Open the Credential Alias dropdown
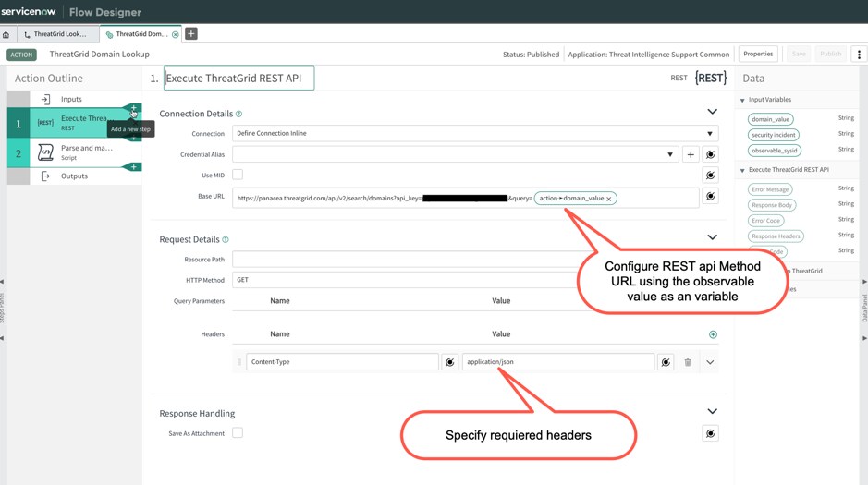868x485 pixels. (456, 154)
